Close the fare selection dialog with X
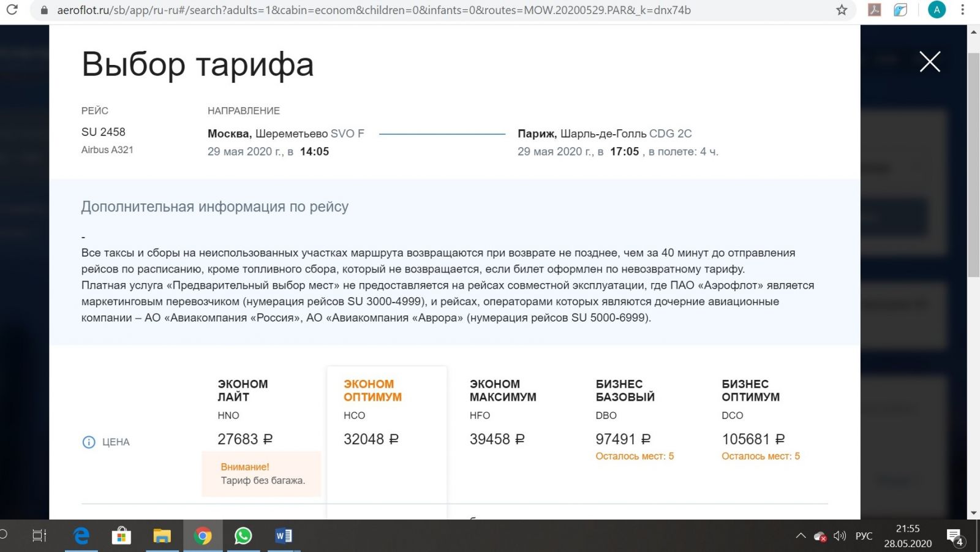This screenshot has height=552, width=980. [929, 62]
